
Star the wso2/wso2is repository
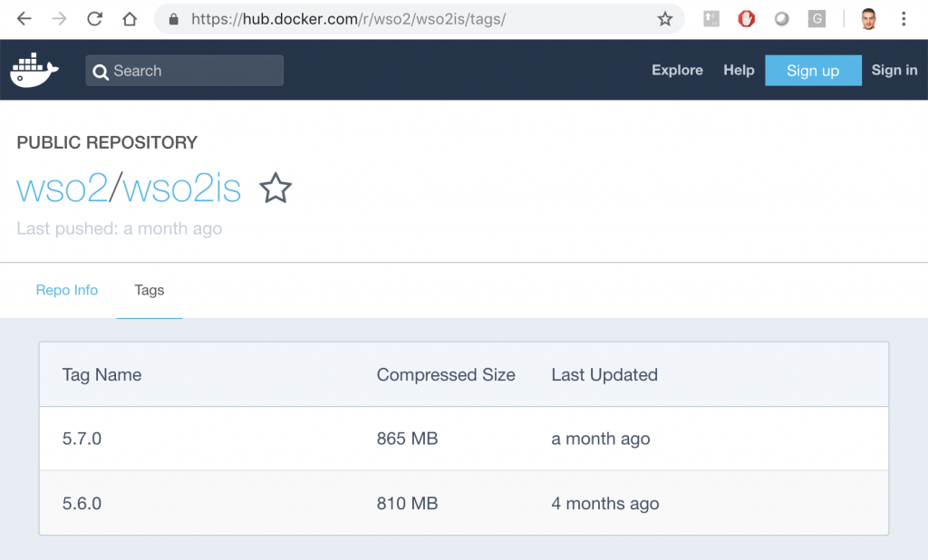pyautogui.click(x=275, y=188)
